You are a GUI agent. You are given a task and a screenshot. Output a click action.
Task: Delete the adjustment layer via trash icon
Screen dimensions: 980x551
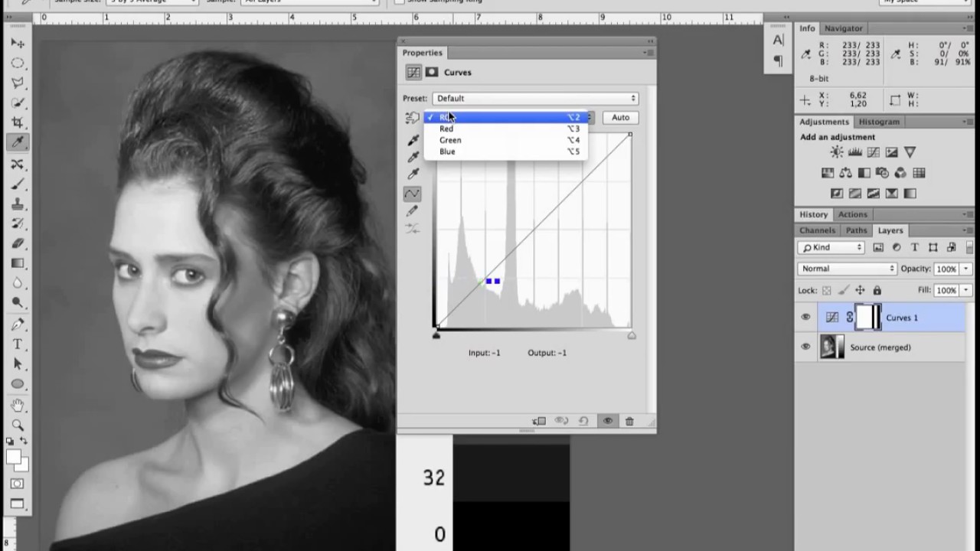[x=629, y=421]
